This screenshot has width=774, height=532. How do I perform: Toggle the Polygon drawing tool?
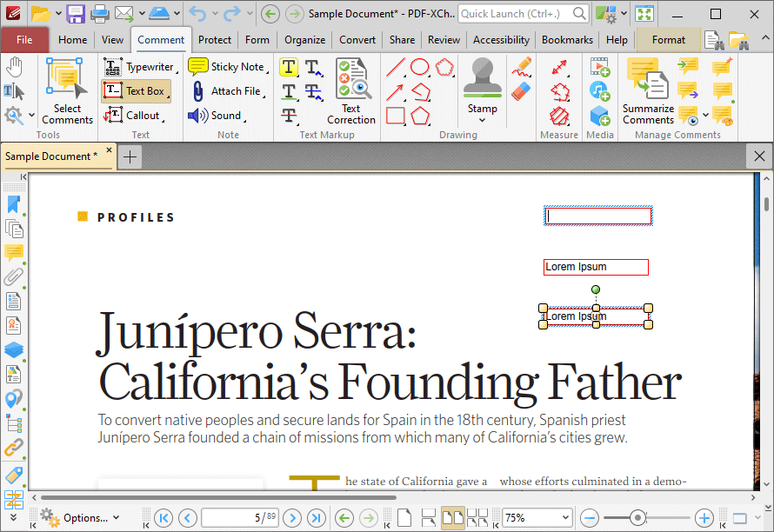click(420, 116)
